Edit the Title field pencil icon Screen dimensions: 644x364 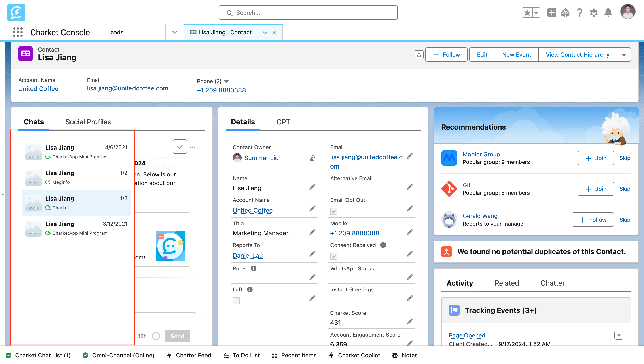click(312, 232)
